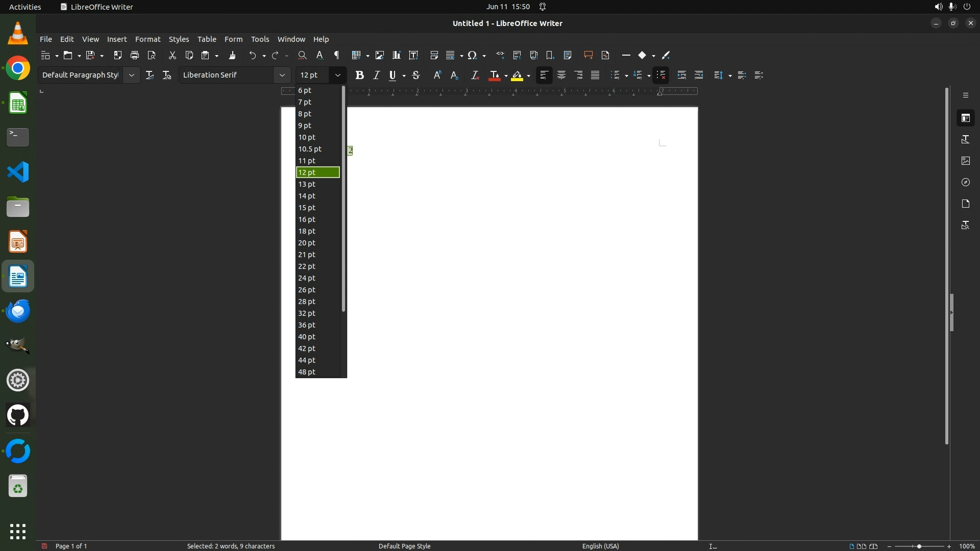Open the Tools menu
The height and width of the screenshot is (551, 980).
tap(259, 39)
